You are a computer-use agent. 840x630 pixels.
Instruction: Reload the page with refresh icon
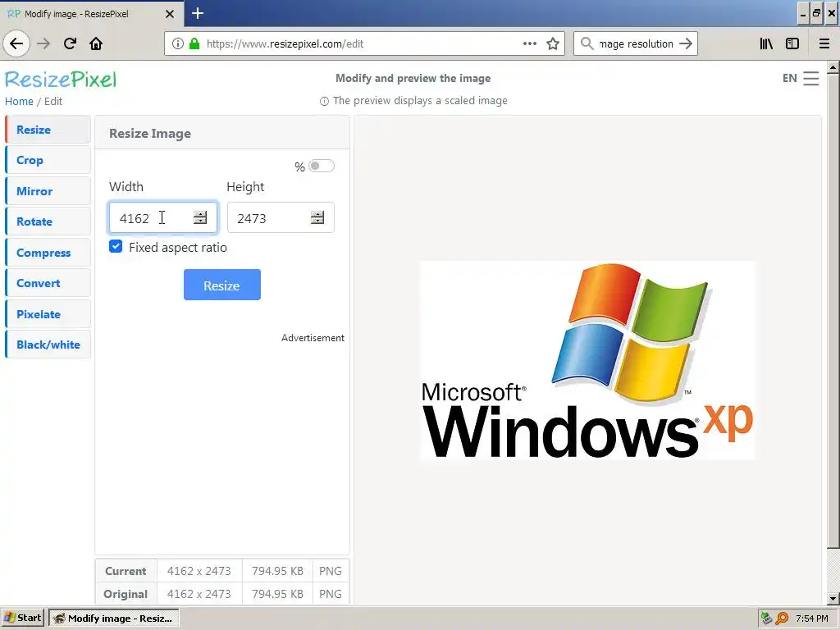pos(70,43)
